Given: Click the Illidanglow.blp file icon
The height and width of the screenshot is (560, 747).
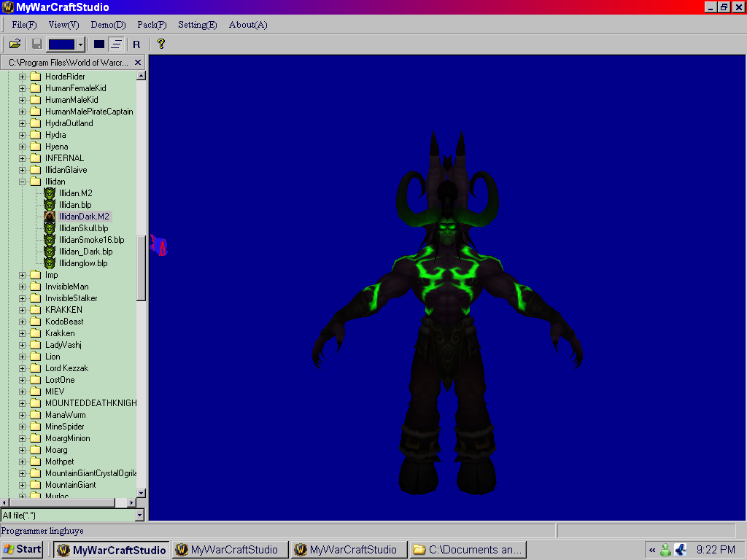Looking at the screenshot, I should [50, 262].
